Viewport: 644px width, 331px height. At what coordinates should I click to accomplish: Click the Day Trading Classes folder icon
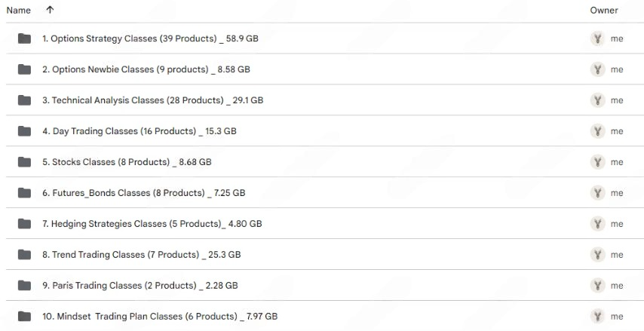click(x=24, y=131)
